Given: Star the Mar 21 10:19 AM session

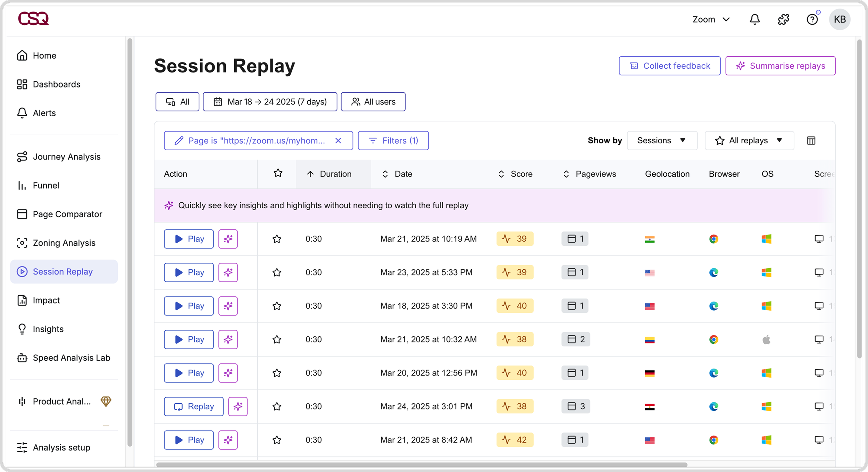Looking at the screenshot, I should coord(277,239).
